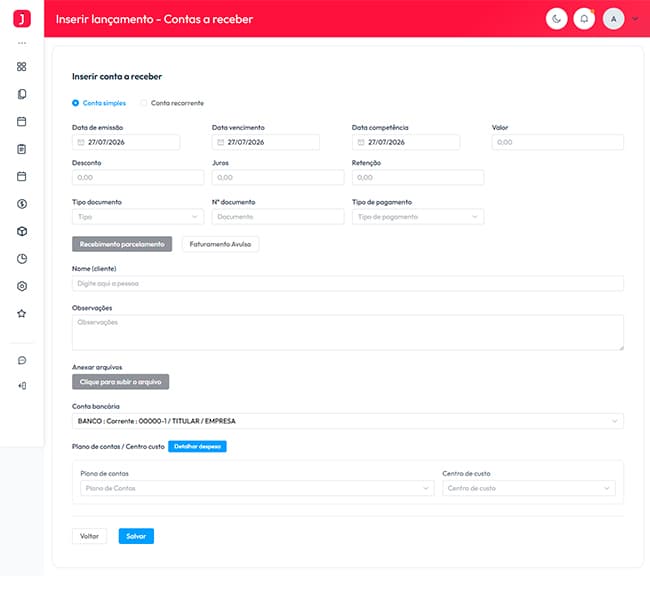
Task: Open the Tipo de pagamento dropdown
Action: click(418, 217)
